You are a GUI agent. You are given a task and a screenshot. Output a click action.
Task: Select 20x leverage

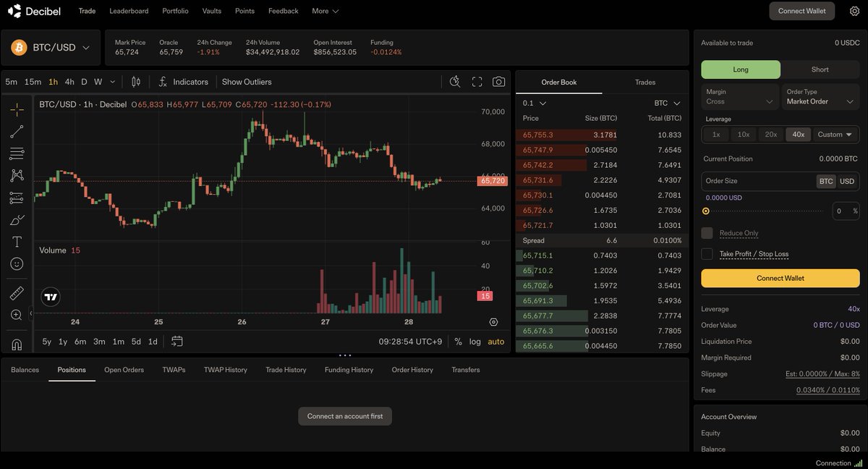(771, 135)
